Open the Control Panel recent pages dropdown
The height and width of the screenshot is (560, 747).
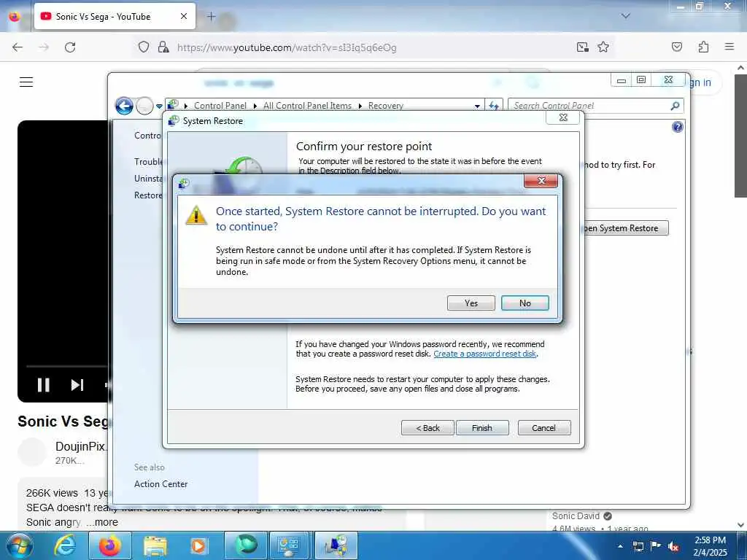(159, 106)
